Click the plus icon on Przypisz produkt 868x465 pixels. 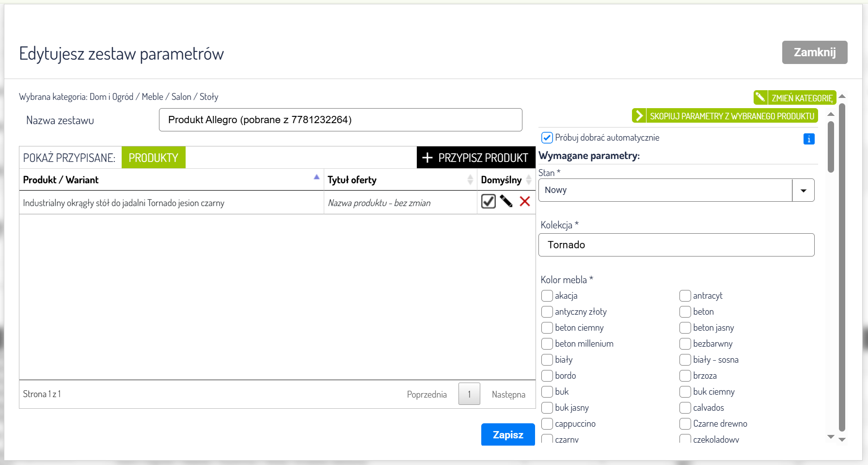click(x=427, y=158)
